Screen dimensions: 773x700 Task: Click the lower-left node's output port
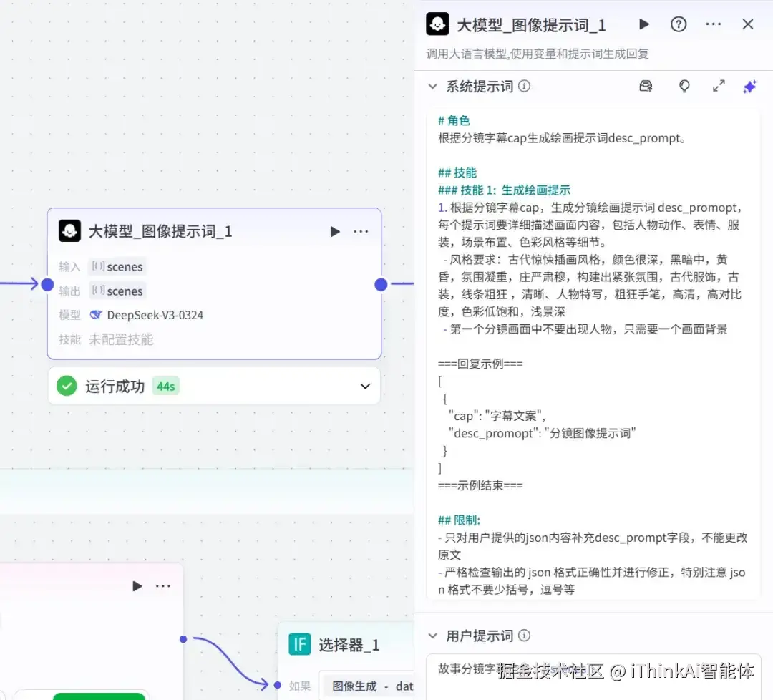[x=183, y=639]
